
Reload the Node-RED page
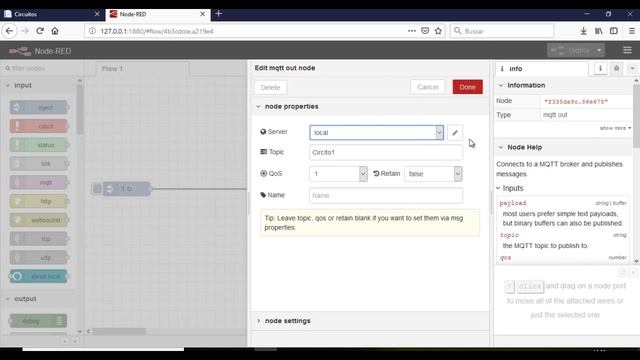(x=40, y=31)
